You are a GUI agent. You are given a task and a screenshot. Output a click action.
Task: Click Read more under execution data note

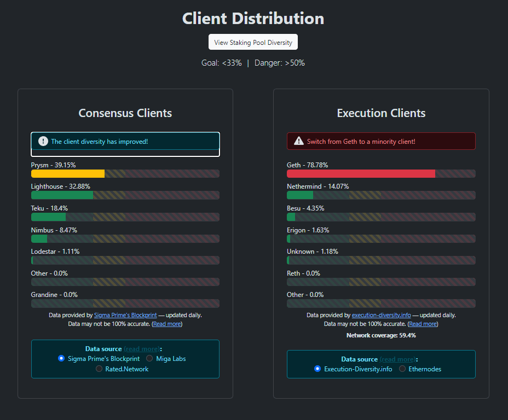click(423, 324)
